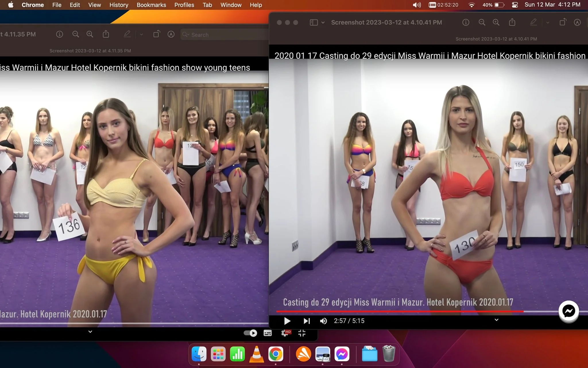Play the paused video
The width and height of the screenshot is (588, 368).
click(287, 321)
